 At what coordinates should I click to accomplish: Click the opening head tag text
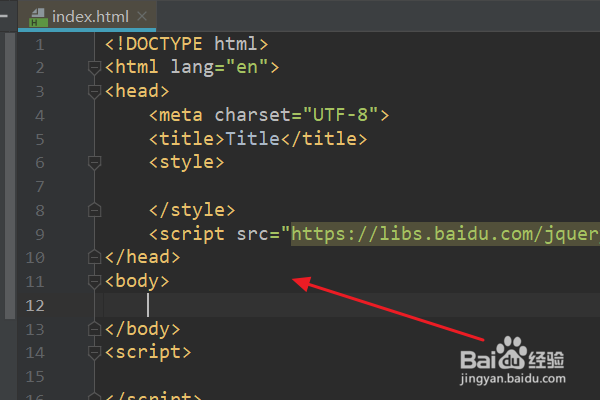[137, 91]
